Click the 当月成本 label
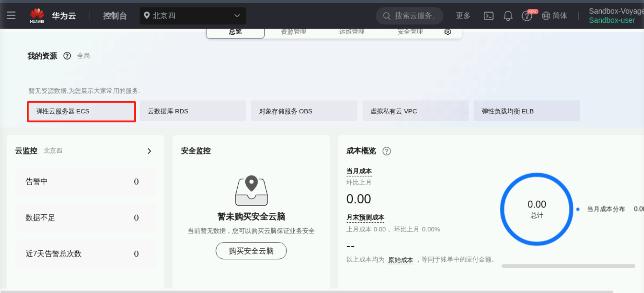 pyautogui.click(x=359, y=171)
